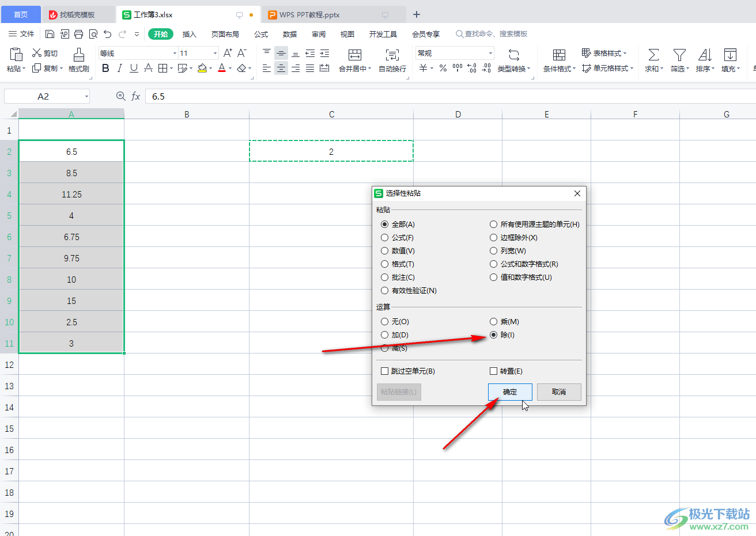The height and width of the screenshot is (536, 756).
Task: Switch to the 公式 ribbon tab
Action: (261, 34)
